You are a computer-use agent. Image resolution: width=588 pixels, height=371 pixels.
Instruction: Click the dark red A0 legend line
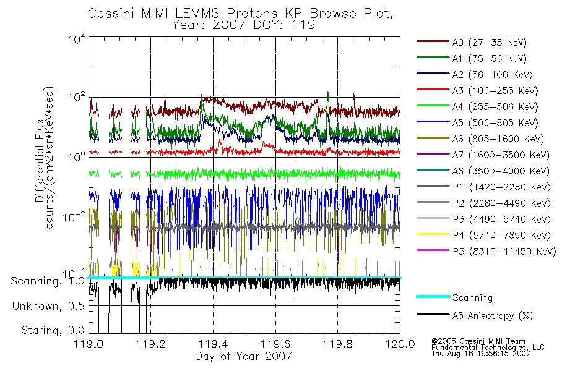point(433,41)
